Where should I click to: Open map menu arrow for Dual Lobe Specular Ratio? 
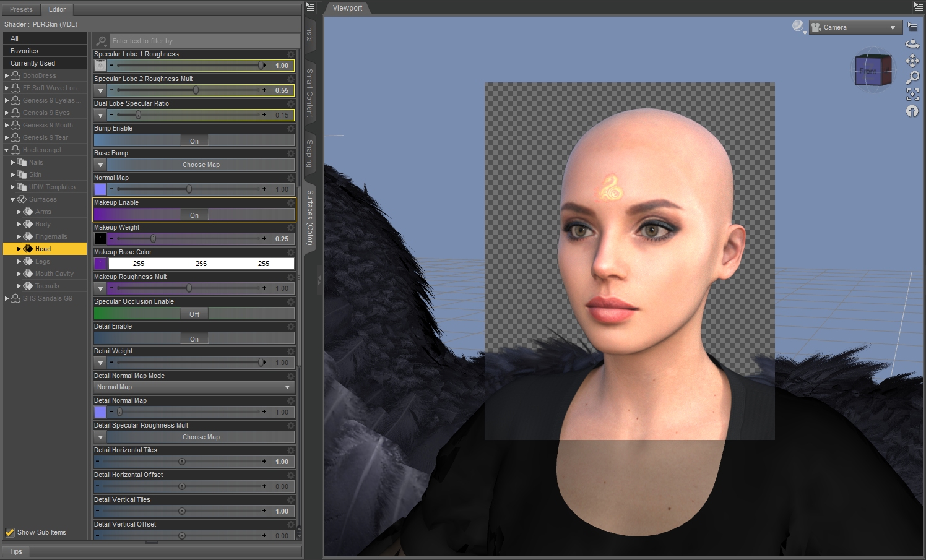click(100, 115)
